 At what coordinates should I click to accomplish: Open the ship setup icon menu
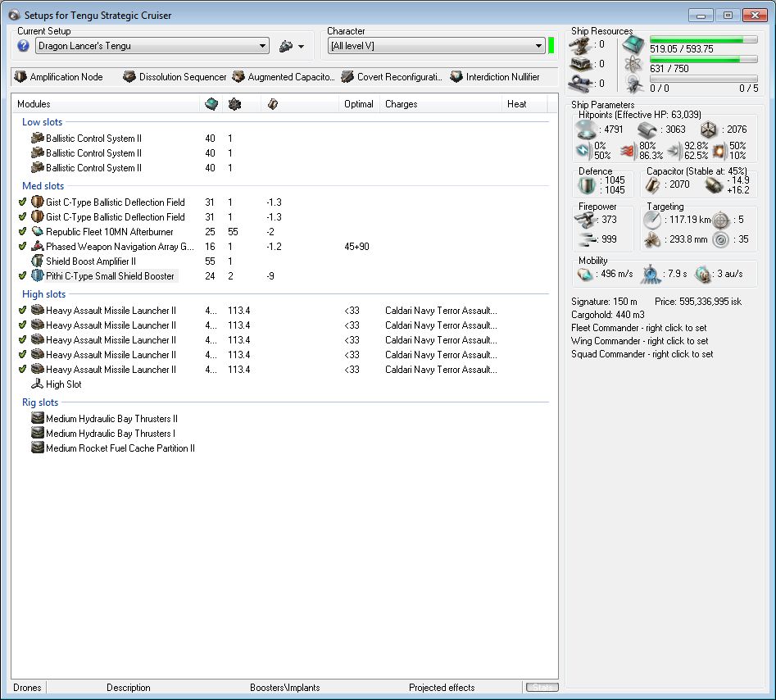pos(292,47)
